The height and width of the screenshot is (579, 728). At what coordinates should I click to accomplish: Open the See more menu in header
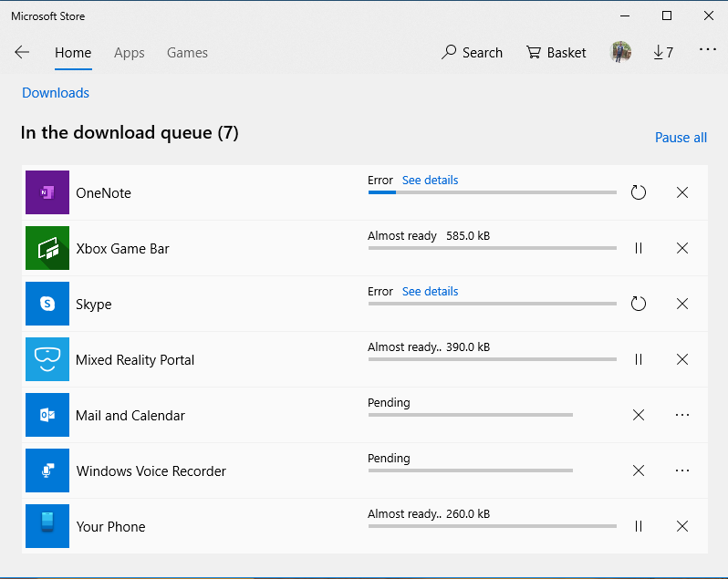[x=708, y=49]
